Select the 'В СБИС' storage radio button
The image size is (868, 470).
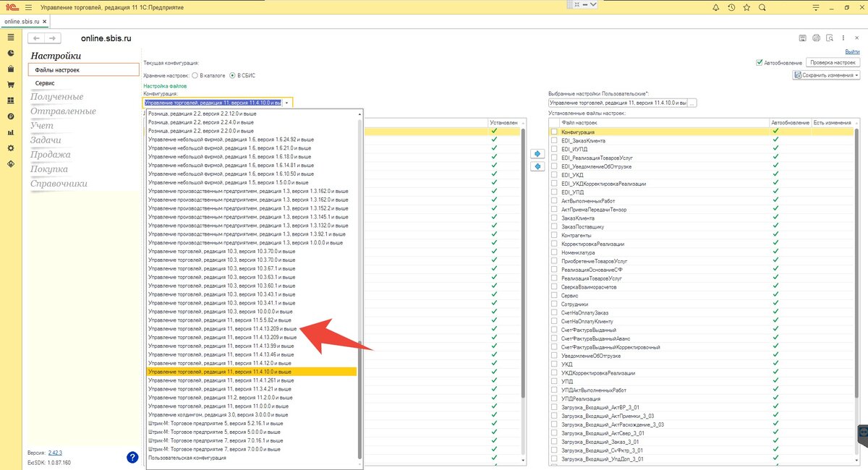(x=232, y=75)
